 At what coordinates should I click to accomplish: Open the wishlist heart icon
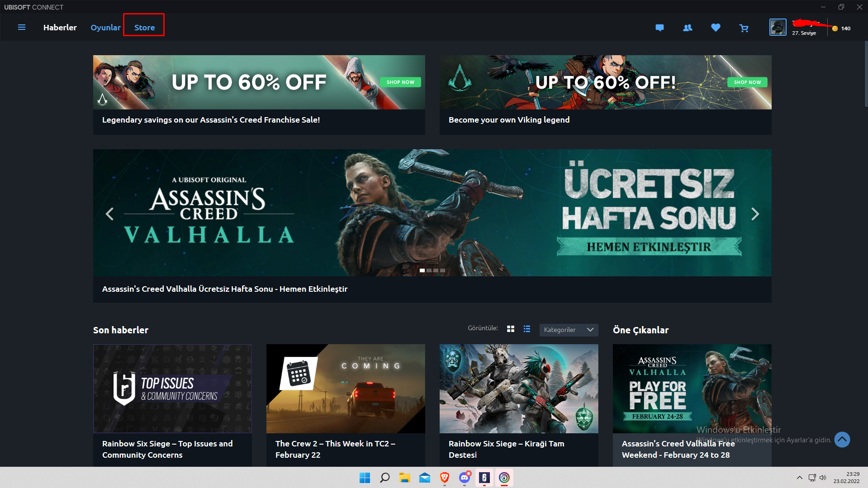(716, 28)
